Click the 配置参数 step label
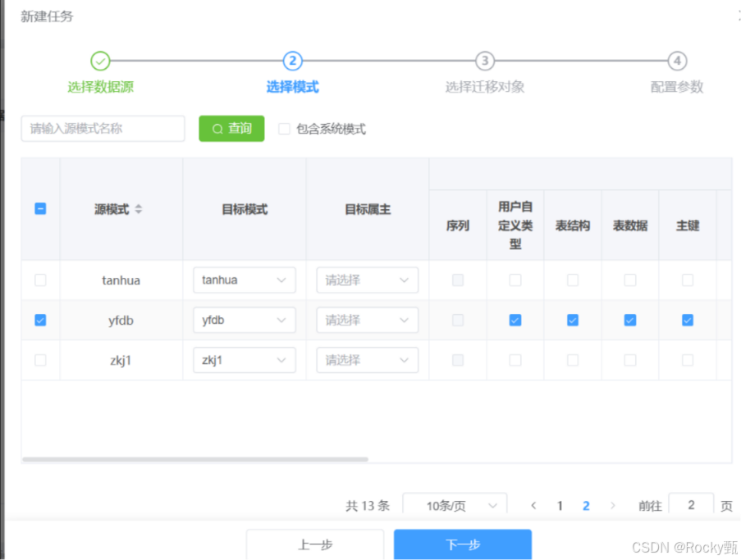 click(x=677, y=87)
